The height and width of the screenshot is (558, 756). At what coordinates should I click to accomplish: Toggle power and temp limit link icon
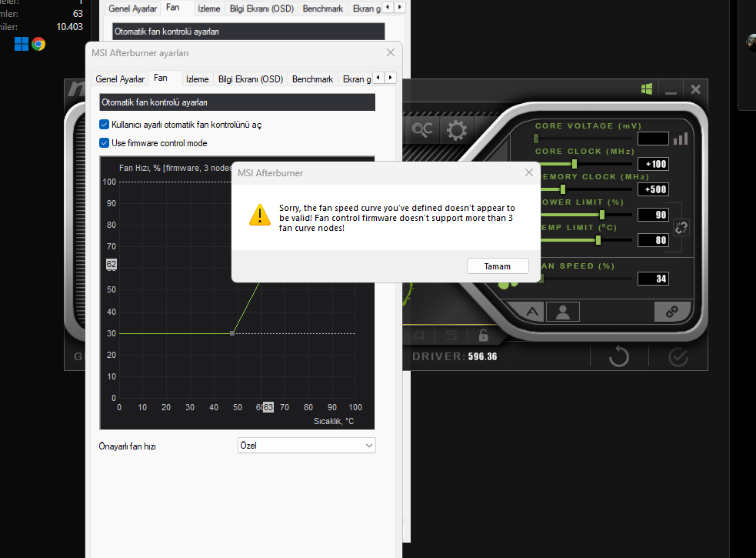click(x=681, y=227)
